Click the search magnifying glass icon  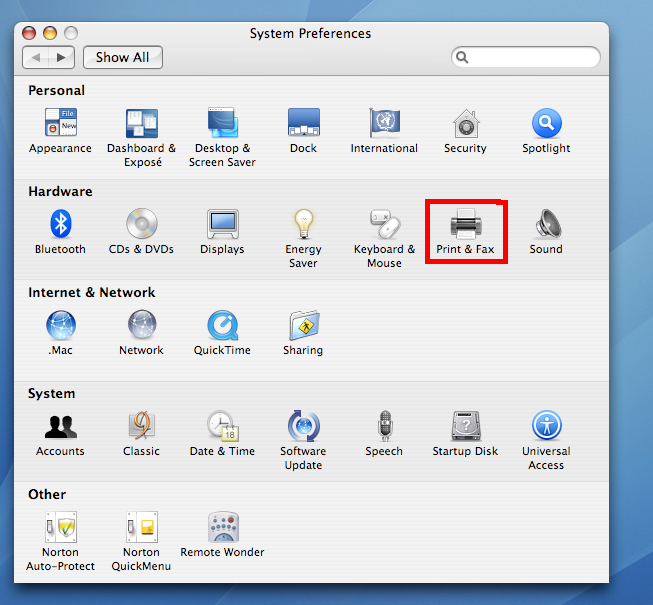click(x=462, y=57)
